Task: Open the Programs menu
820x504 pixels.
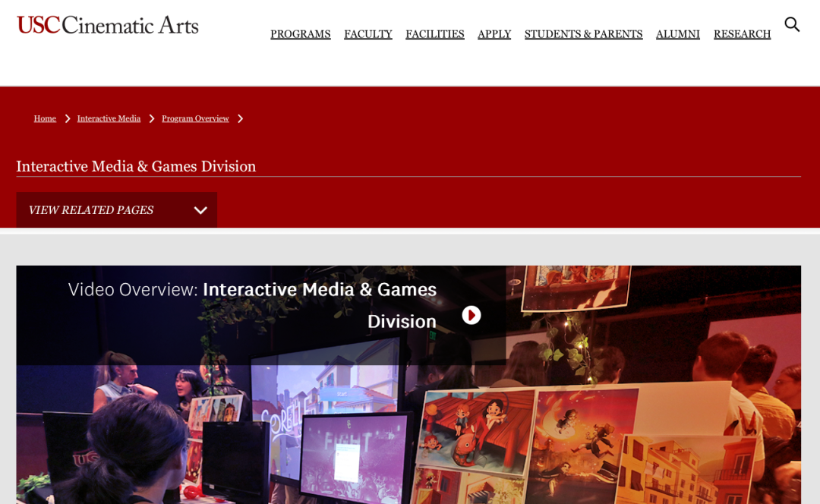Action: click(300, 34)
